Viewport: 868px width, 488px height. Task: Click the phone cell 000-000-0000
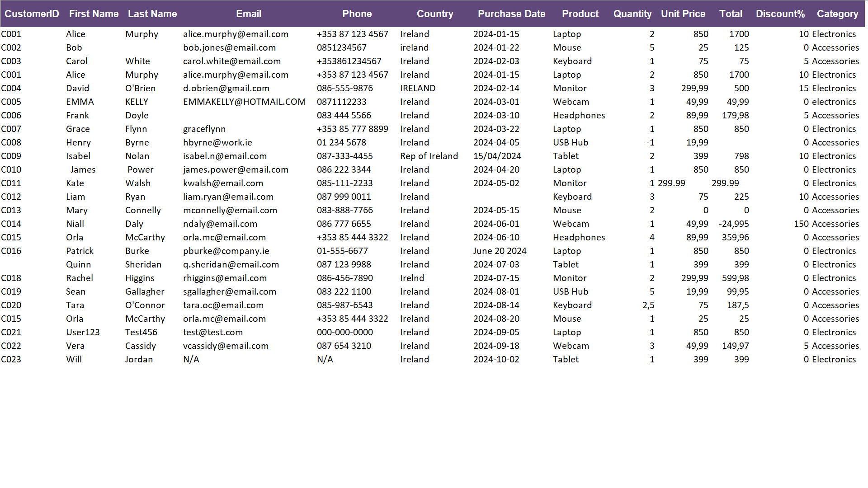tap(344, 333)
